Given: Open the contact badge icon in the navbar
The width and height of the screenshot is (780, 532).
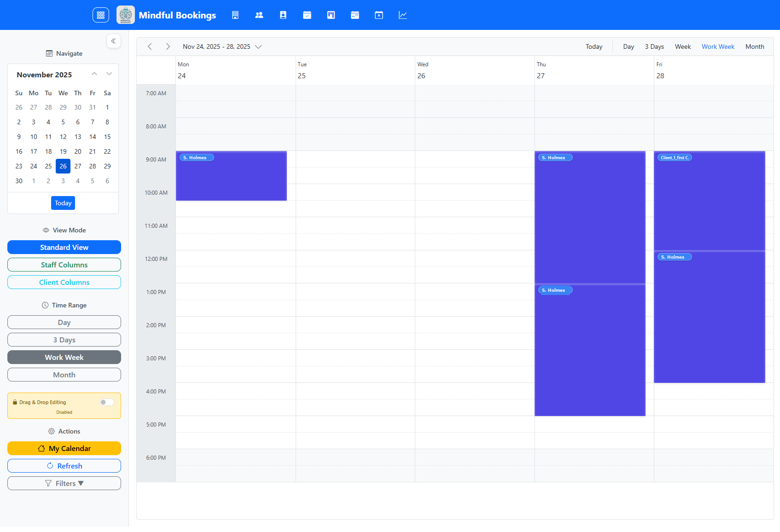Looking at the screenshot, I should point(283,15).
